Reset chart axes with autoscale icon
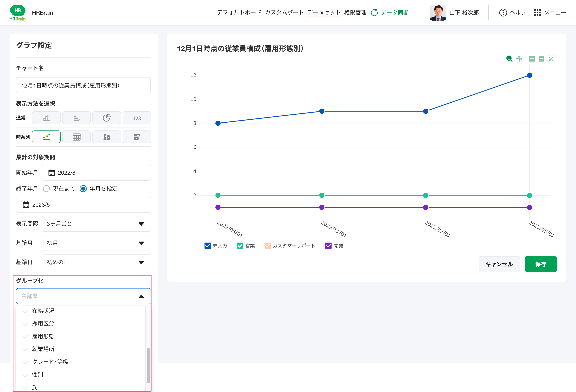 (x=551, y=59)
